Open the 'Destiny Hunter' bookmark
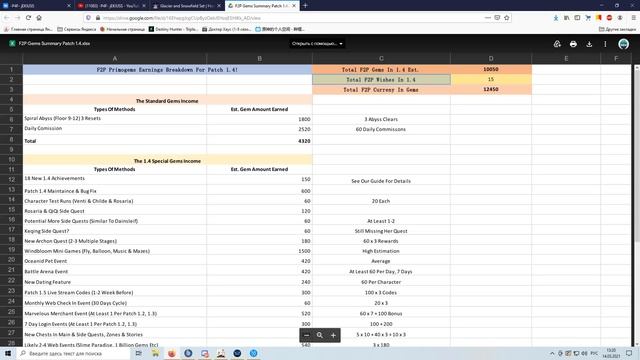Viewport: 640px width, 360px height. [x=173, y=29]
